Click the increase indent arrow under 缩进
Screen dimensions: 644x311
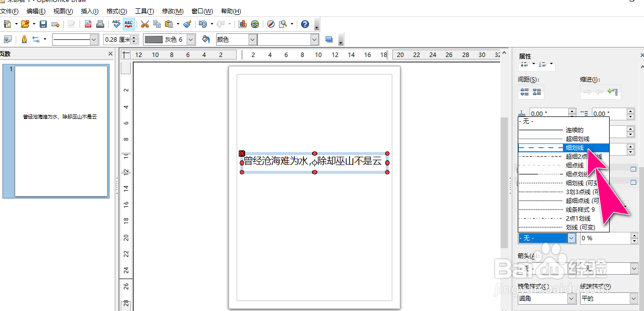588,91
